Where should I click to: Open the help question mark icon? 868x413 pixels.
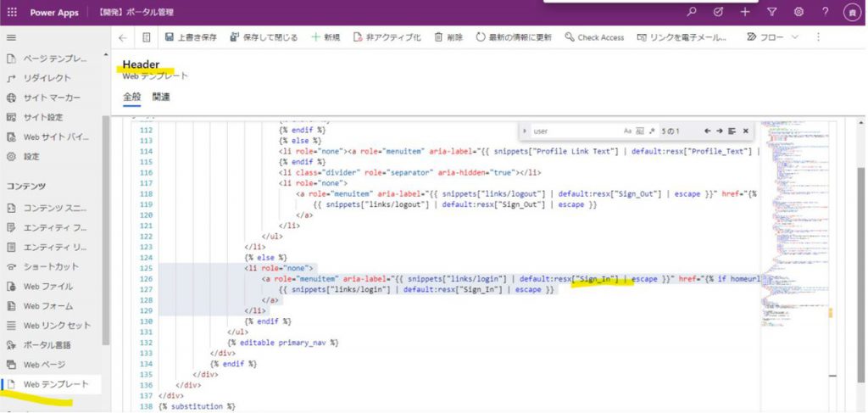coord(826,12)
